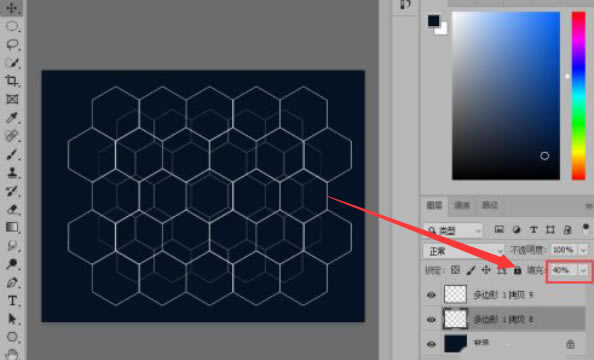Select the Clone Stamp tool
The image size is (594, 360).
12,172
